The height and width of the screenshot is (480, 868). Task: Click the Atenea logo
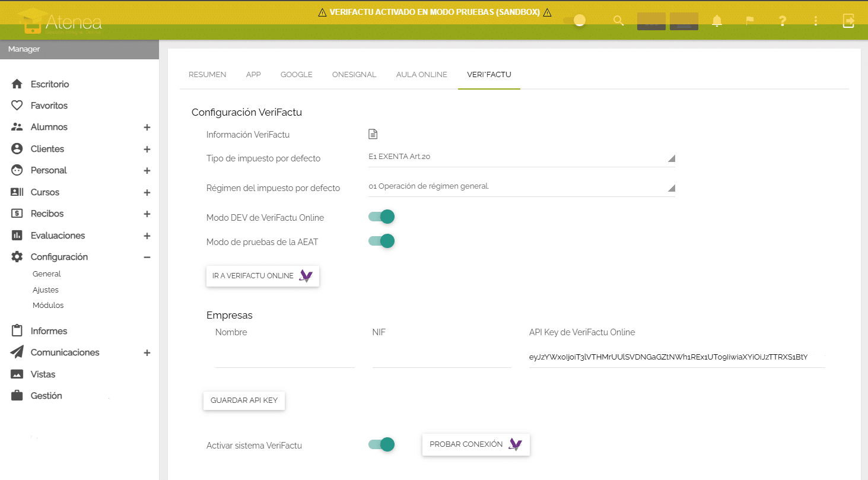click(61, 22)
